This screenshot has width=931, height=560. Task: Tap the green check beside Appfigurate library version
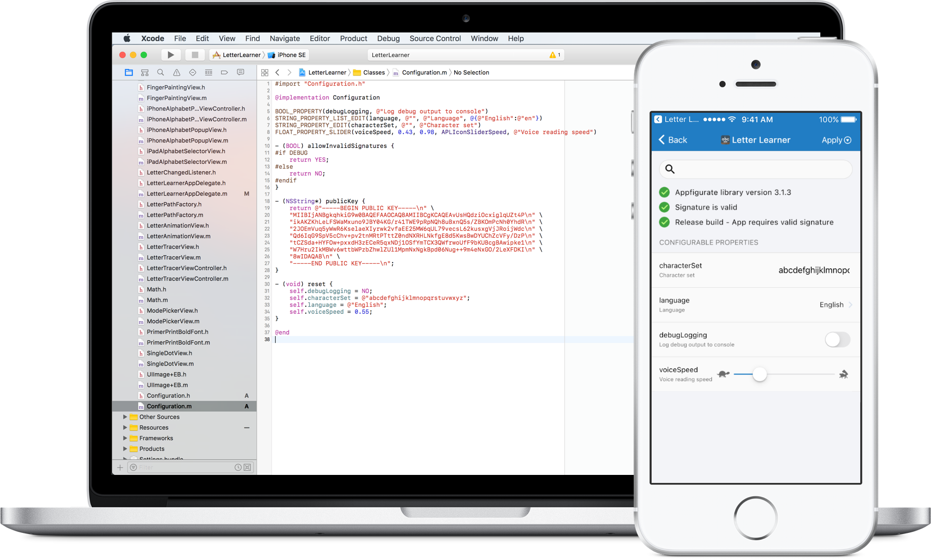click(664, 193)
